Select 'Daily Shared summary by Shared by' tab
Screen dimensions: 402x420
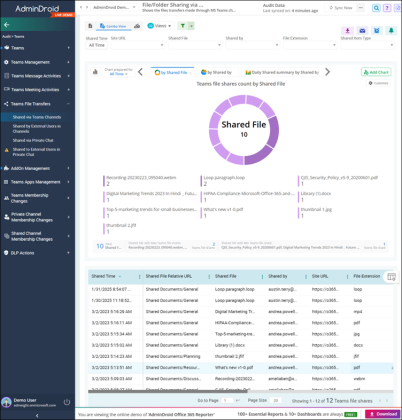pos(282,72)
